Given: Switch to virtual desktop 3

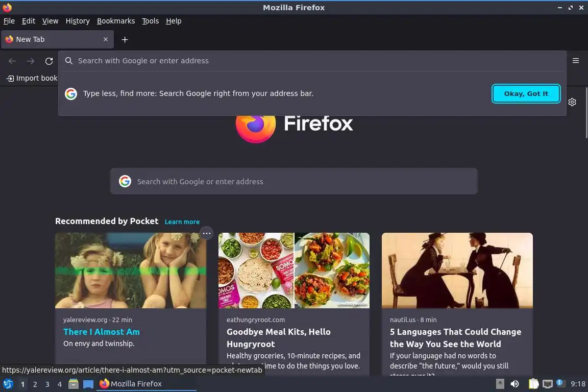Looking at the screenshot, I should coord(47,384).
